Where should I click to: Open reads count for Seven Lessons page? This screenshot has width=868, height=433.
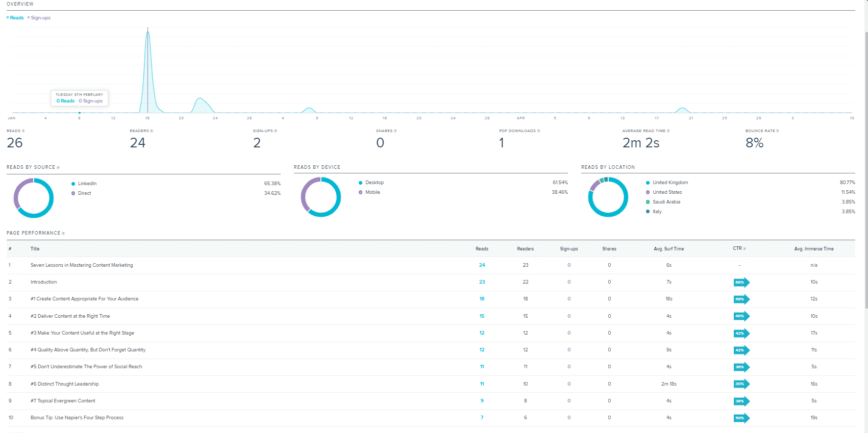pyautogui.click(x=482, y=265)
